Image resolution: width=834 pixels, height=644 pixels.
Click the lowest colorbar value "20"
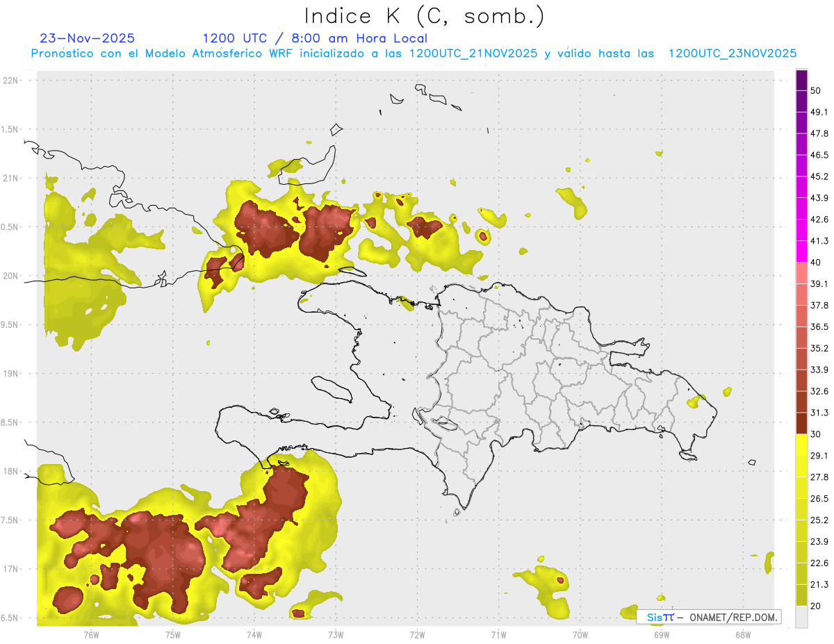[x=816, y=606]
